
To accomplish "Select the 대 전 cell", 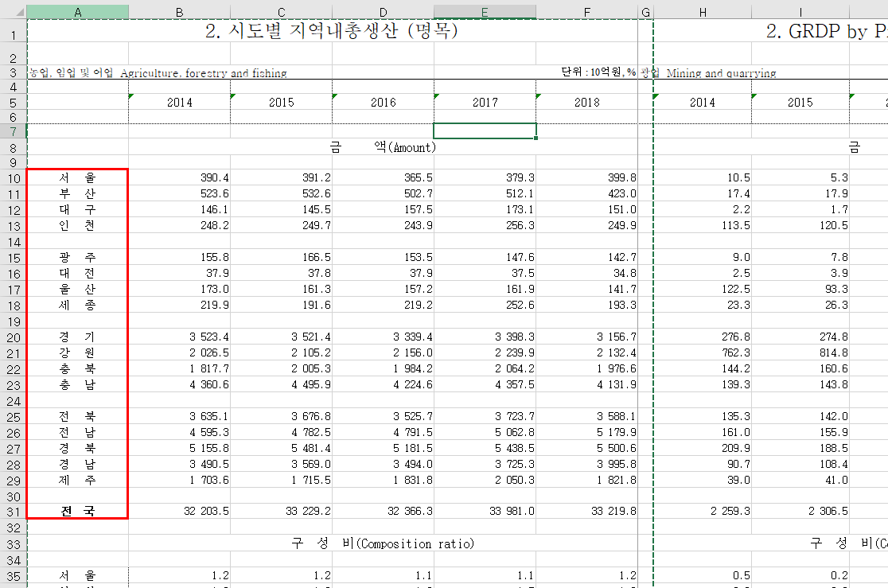I will [78, 273].
